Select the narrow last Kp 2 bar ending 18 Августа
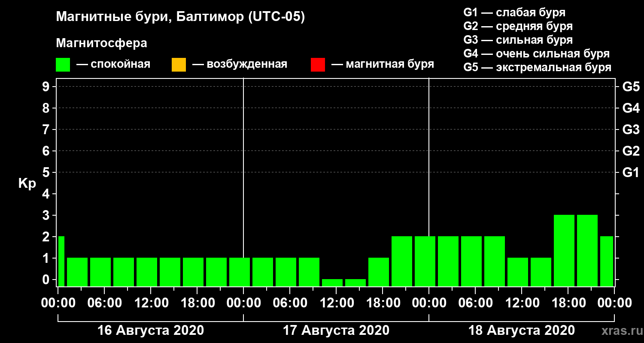The height and width of the screenshot is (343, 644). (x=607, y=261)
